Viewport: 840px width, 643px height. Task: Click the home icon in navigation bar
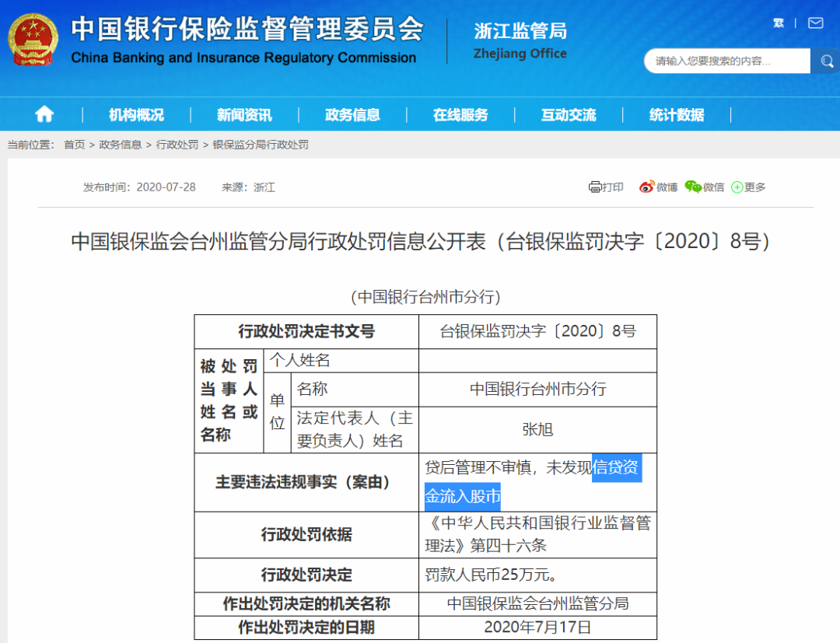[x=44, y=114]
